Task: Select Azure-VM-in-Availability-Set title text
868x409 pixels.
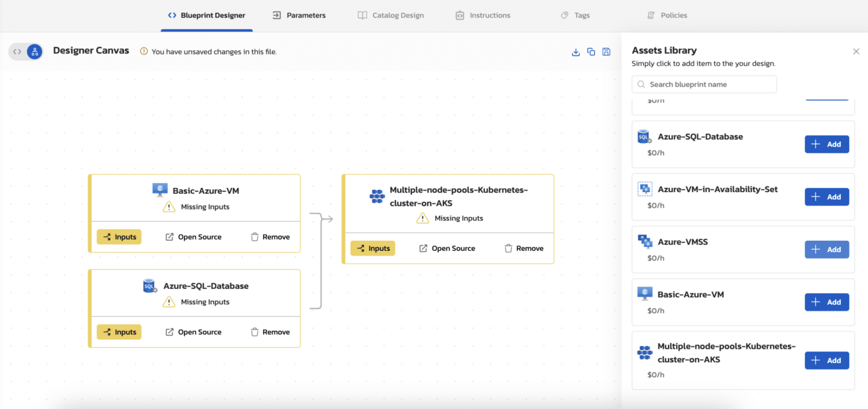Action: (x=717, y=189)
